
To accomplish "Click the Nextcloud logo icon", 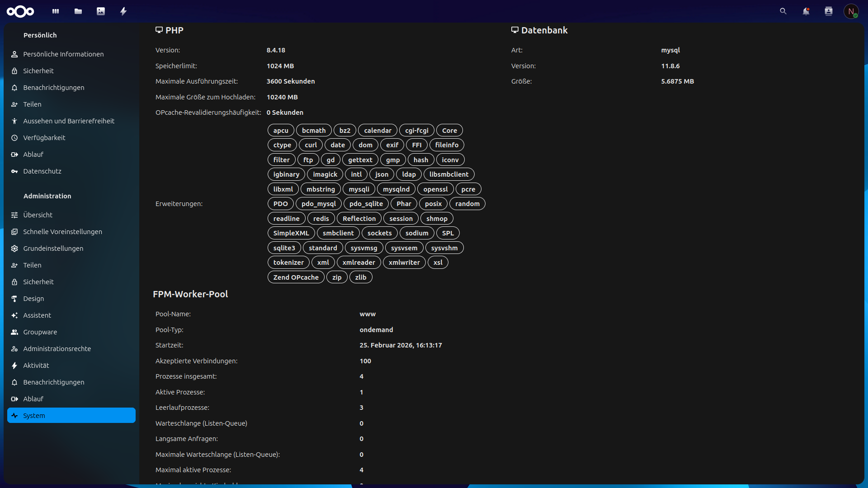I will [20, 11].
